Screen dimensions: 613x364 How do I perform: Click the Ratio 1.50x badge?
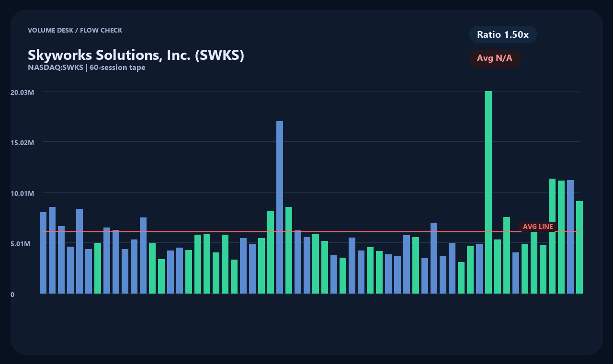[503, 34]
